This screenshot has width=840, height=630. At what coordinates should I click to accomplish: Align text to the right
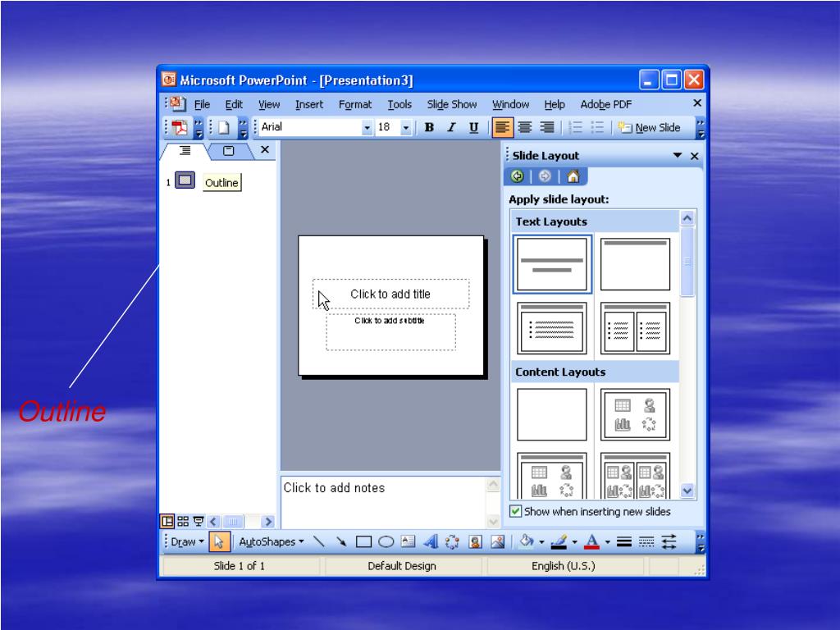547,127
